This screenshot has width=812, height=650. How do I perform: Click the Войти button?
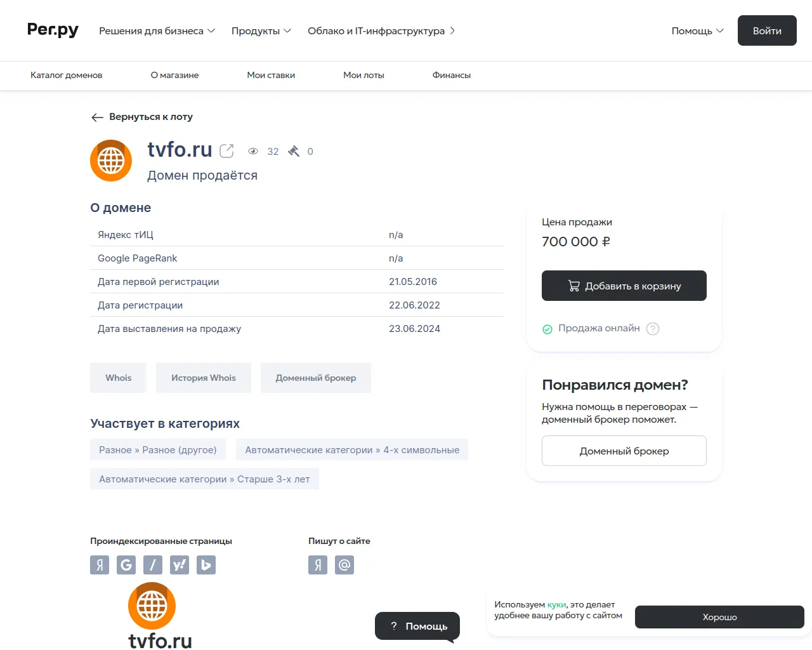pyautogui.click(x=767, y=30)
